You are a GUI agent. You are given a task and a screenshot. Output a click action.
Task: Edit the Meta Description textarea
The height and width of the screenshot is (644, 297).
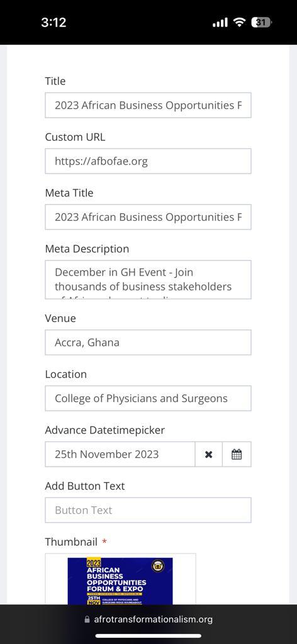click(x=148, y=280)
